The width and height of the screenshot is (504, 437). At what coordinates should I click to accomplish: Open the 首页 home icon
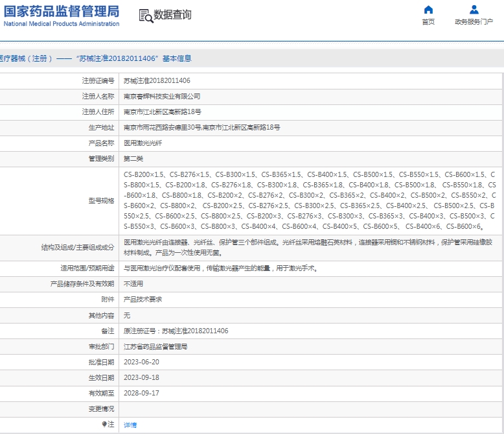click(428, 10)
